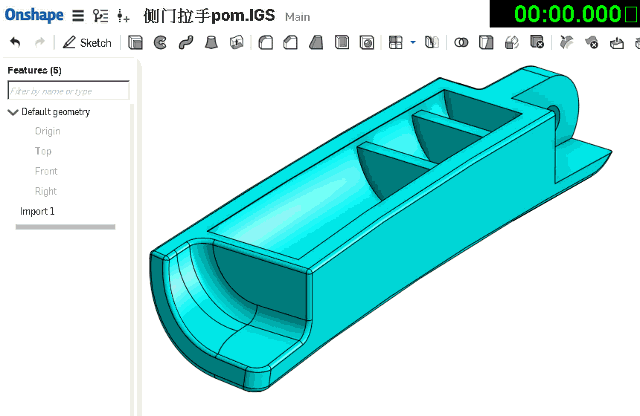Focus the Filter by name or type field
The width and height of the screenshot is (640, 416).
point(69,91)
